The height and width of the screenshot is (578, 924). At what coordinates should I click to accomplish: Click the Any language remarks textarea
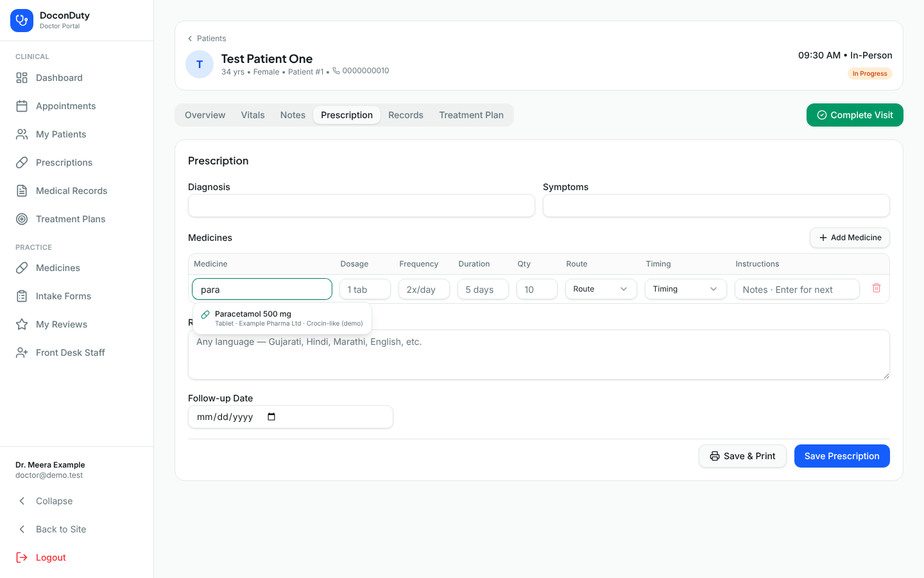click(x=539, y=355)
